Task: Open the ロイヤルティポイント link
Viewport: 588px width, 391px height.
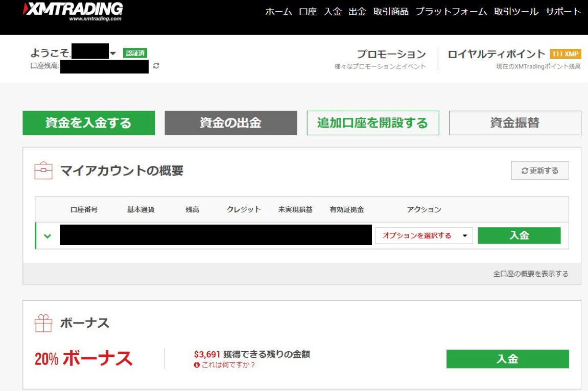Action: point(496,54)
